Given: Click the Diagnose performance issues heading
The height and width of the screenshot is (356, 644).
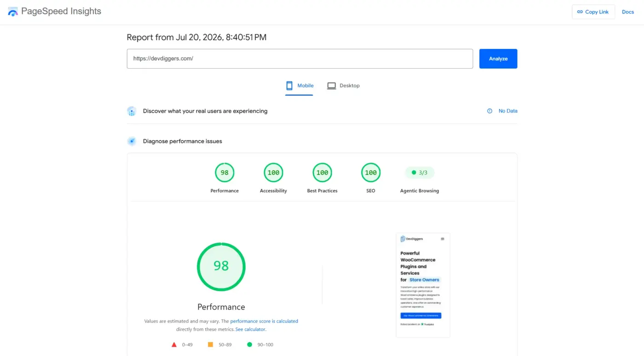Looking at the screenshot, I should click(183, 141).
